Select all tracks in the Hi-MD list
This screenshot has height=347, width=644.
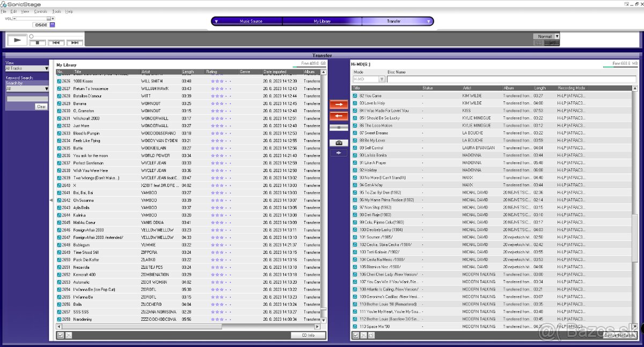pyautogui.click(x=356, y=335)
